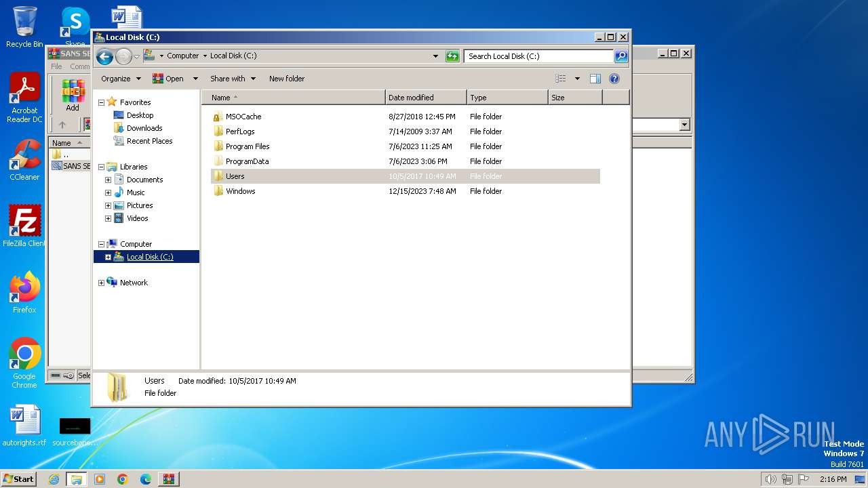Image resolution: width=868 pixels, height=488 pixels.
Task: Open the address bar history dropdown
Action: click(435, 56)
